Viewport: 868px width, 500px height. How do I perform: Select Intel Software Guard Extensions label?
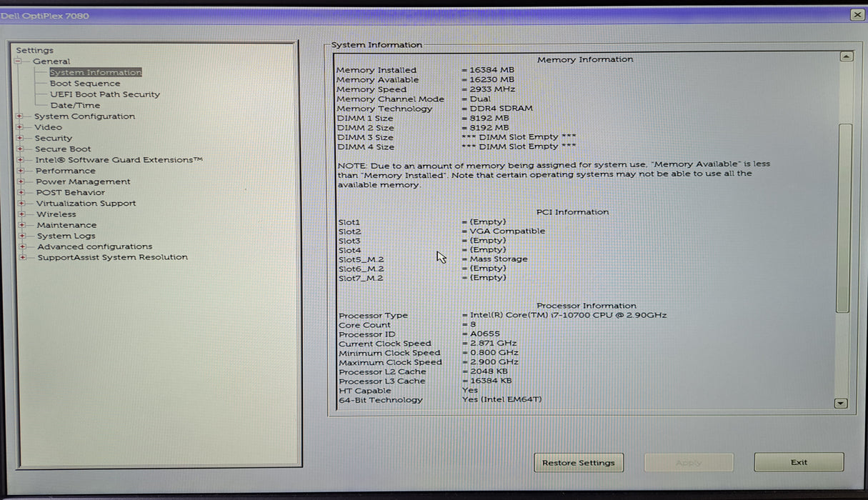(119, 160)
